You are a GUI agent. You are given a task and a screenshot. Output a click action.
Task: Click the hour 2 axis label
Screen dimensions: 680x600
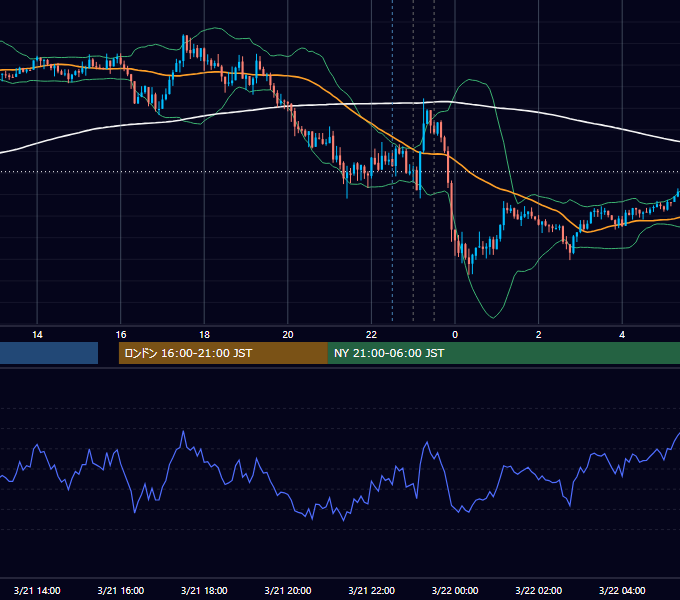[539, 335]
